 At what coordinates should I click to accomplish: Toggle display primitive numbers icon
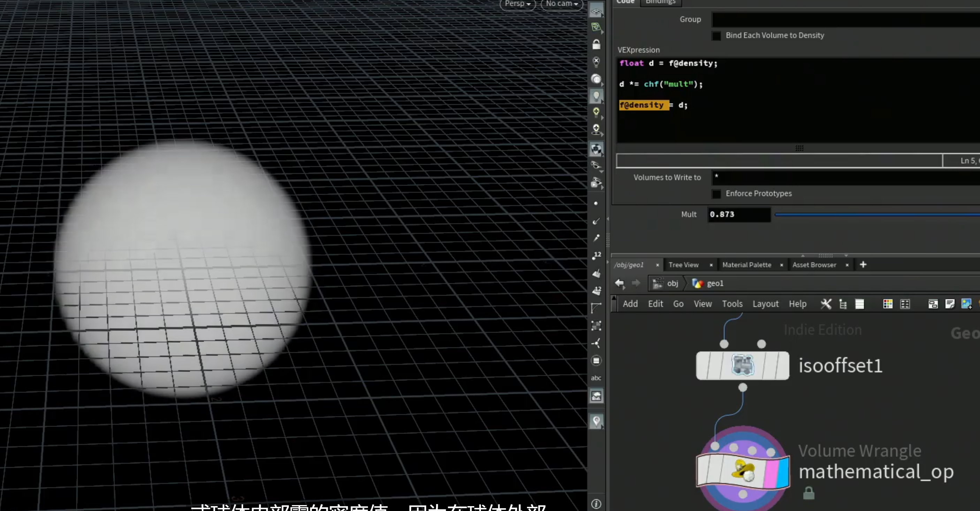[596, 291]
